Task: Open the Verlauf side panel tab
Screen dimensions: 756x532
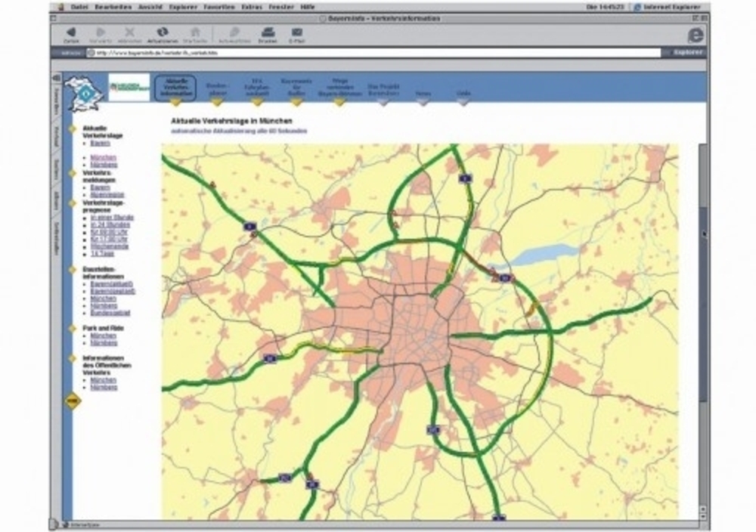Action: [56, 136]
